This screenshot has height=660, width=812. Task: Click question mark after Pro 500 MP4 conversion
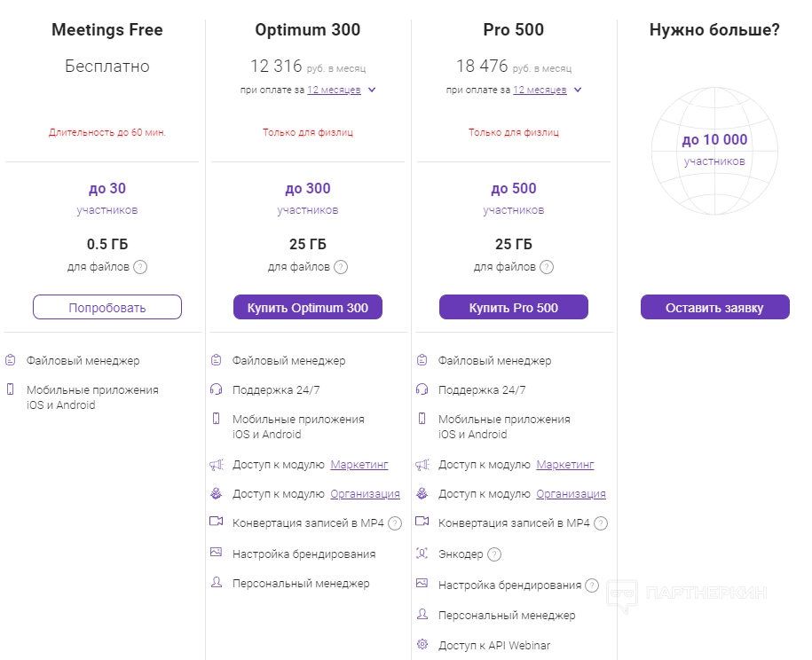click(601, 523)
